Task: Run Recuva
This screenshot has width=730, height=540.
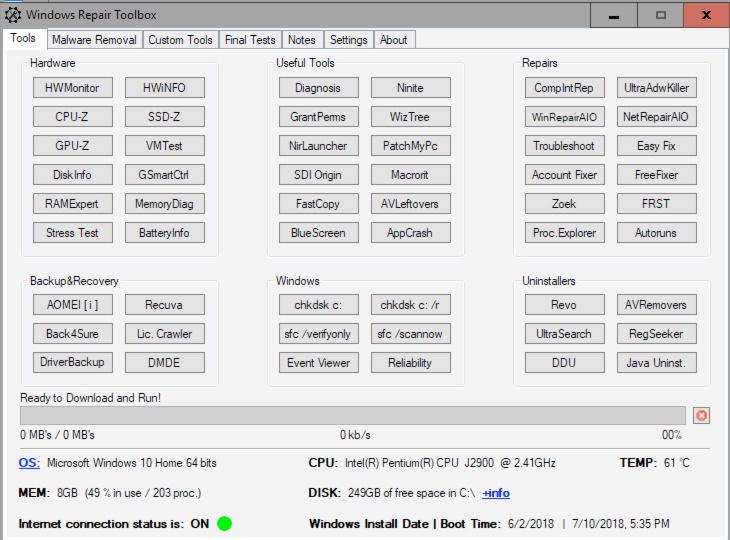Action: pos(165,304)
